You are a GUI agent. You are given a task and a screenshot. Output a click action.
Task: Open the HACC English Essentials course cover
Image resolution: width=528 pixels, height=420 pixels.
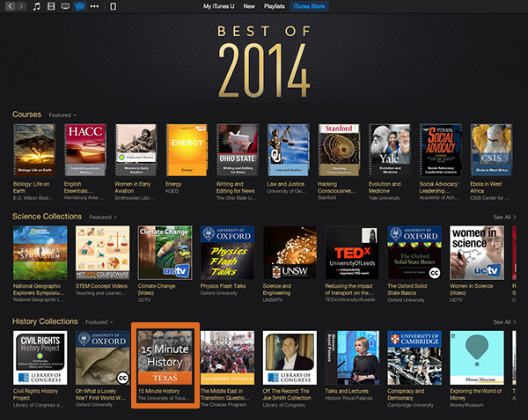[x=85, y=151]
